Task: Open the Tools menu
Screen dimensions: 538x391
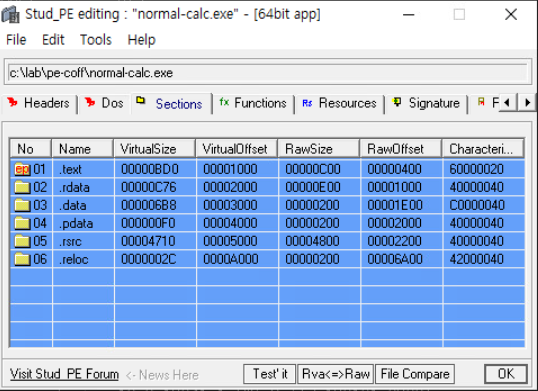Action: tap(96, 40)
